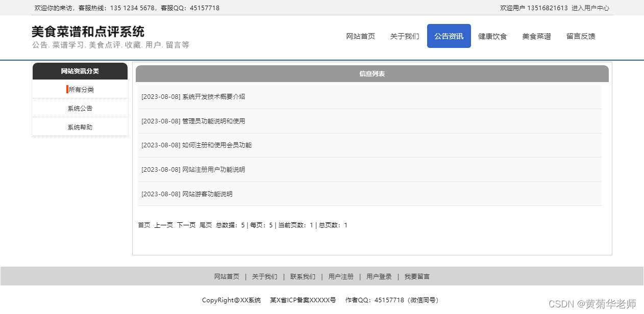644x314 pixels.
Task: Switch to the 健康饮食 section
Action: 492,36
